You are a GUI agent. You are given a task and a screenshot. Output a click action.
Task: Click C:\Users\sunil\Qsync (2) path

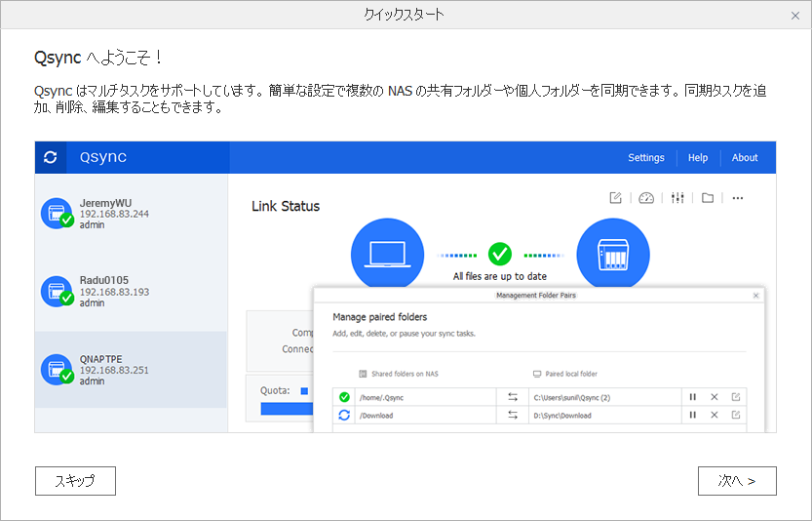(x=571, y=398)
